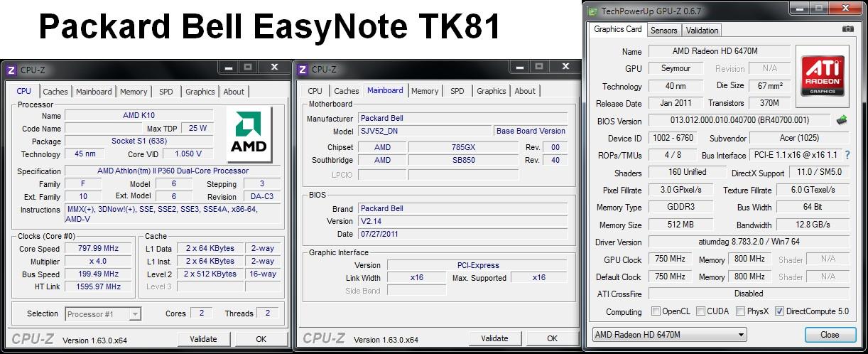868x354 pixels.
Task: Click the BIOS date 07/27/2011 field
Action: click(x=462, y=234)
